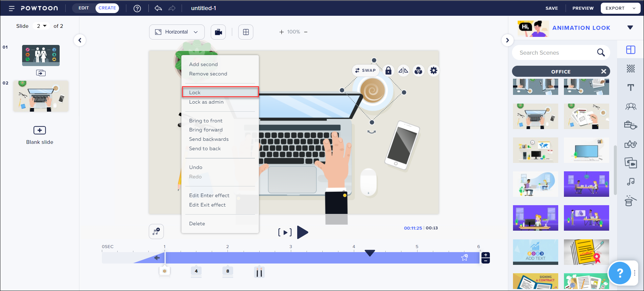Viewport: 644px width, 291px height.
Task: Click the SAVE button
Action: pyautogui.click(x=552, y=8)
